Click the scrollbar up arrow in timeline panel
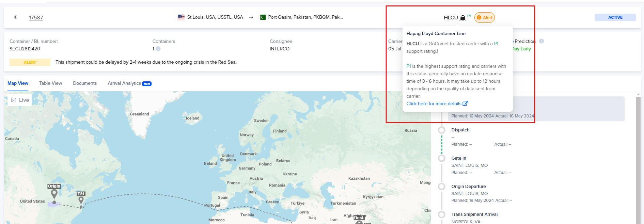Image resolution: width=644 pixels, height=224 pixels. 638,94
